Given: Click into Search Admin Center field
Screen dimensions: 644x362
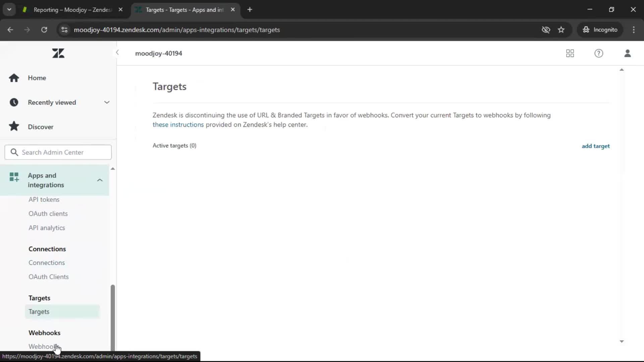Looking at the screenshot, I should coord(58,152).
